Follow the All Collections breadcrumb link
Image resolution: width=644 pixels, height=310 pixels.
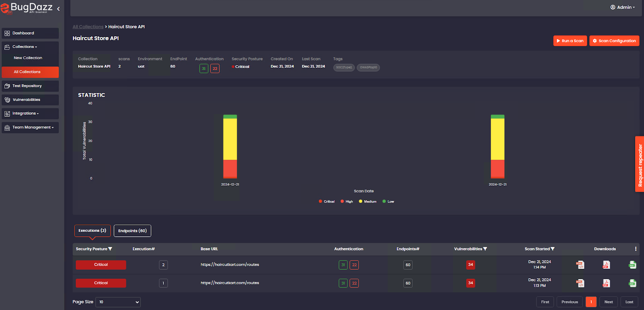point(88,27)
